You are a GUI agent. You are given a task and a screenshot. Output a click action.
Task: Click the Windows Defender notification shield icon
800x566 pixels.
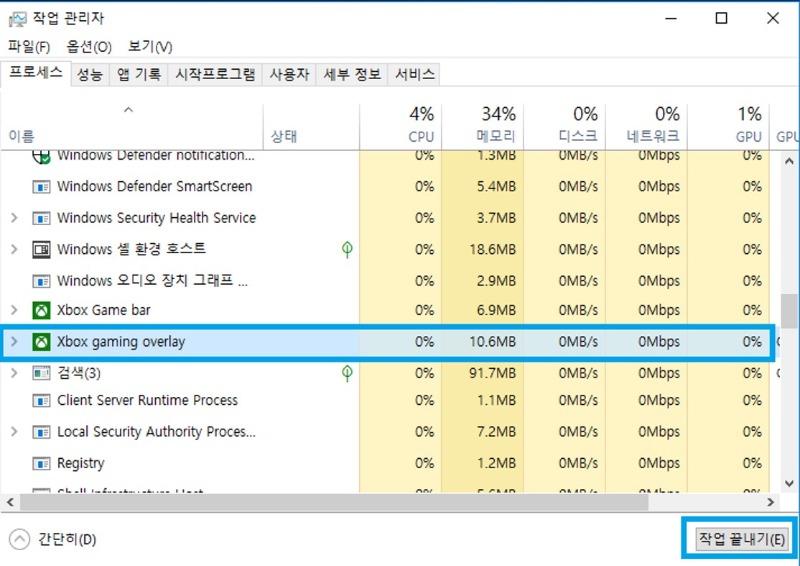click(41, 157)
